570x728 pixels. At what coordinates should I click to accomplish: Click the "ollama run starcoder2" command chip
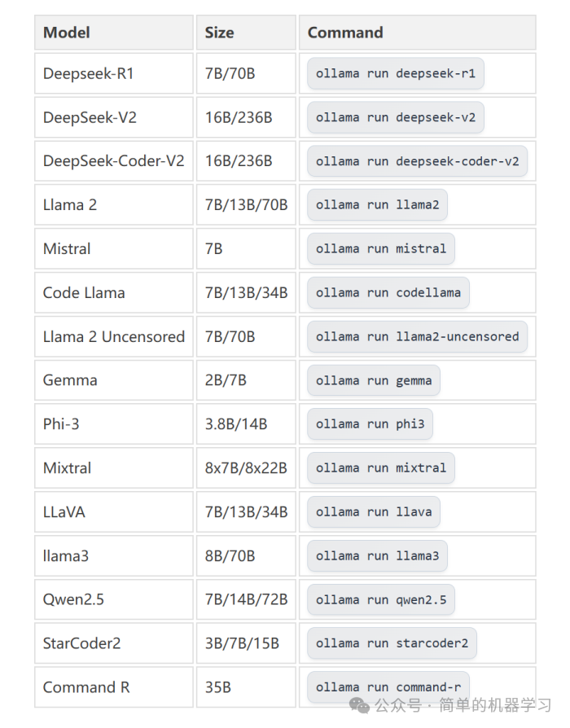[x=392, y=643]
